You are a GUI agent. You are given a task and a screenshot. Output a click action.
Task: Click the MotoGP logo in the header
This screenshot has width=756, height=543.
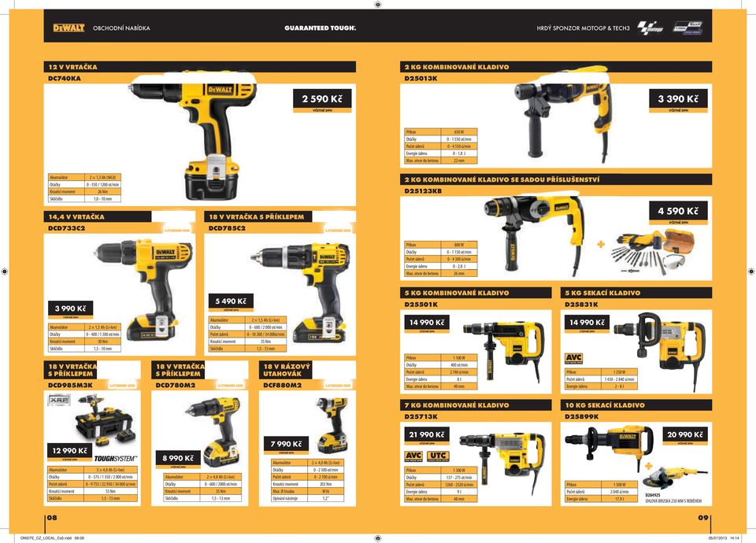650,28
